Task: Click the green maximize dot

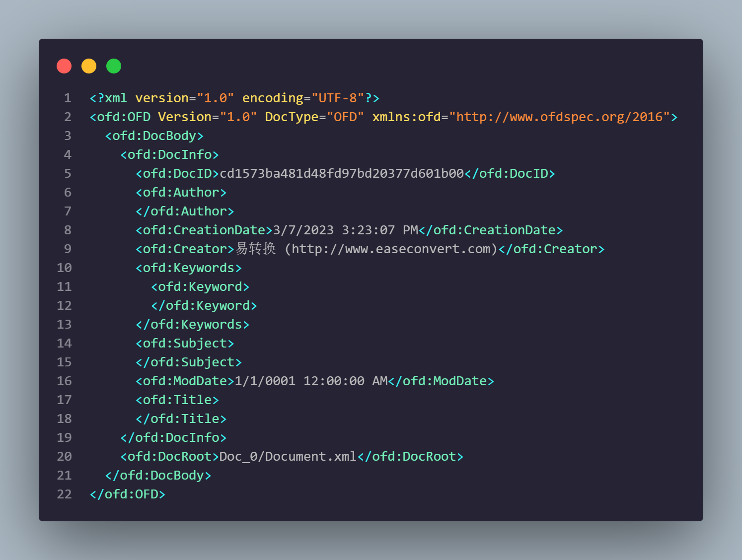Action: (114, 66)
